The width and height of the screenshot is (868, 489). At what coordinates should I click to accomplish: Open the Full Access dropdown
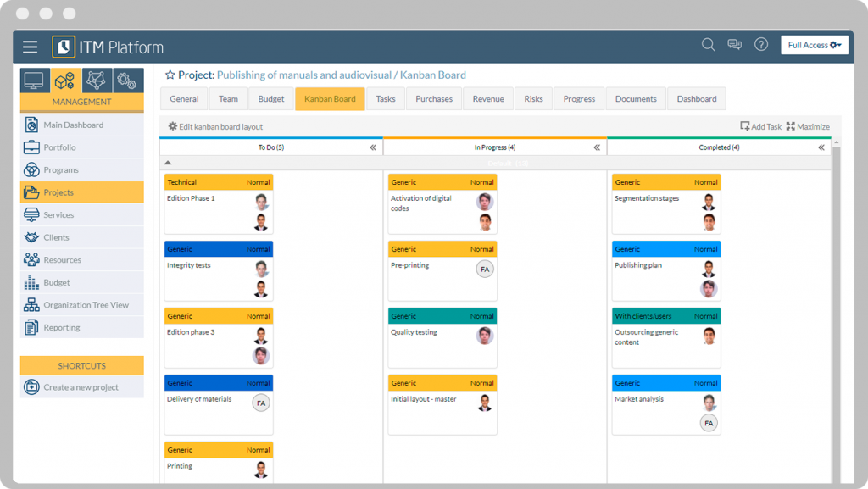[x=814, y=45]
